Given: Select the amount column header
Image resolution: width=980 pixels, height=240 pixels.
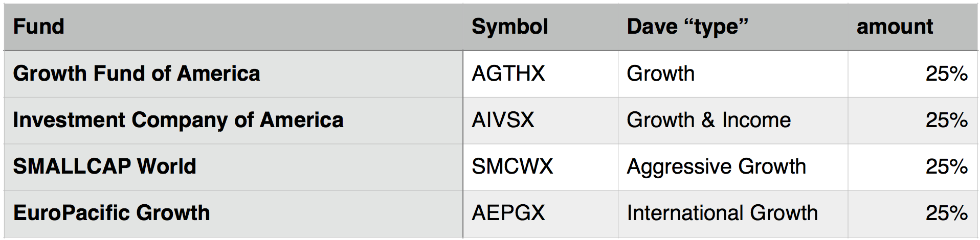Looking at the screenshot, I should pyautogui.click(x=912, y=27).
